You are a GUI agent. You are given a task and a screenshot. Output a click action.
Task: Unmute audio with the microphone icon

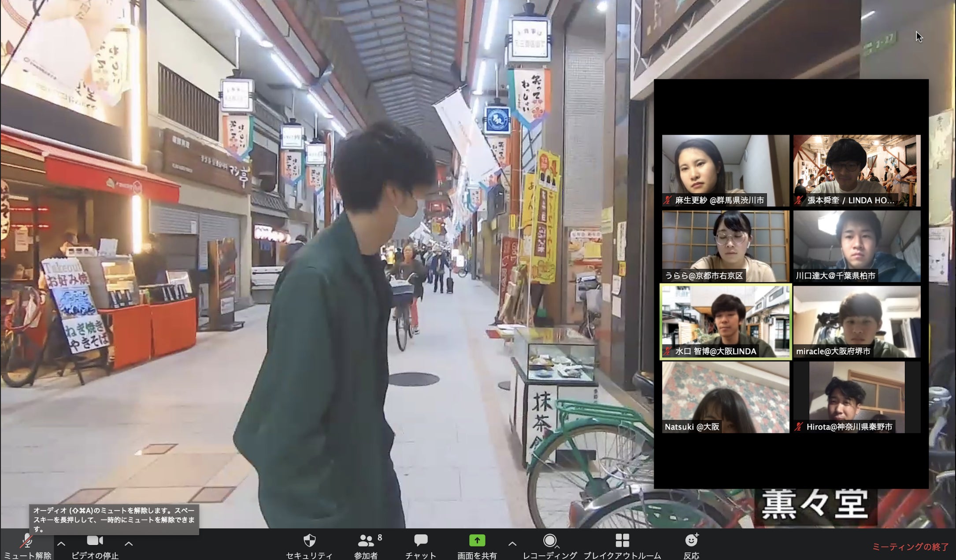click(26, 541)
